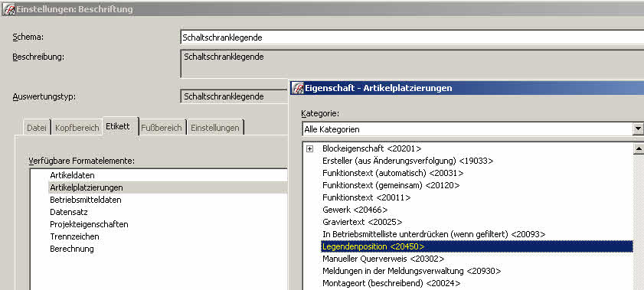Screen dimensions: 644x290
Task: Select Montageort (beschreibend) <20024>
Action: coord(391,284)
